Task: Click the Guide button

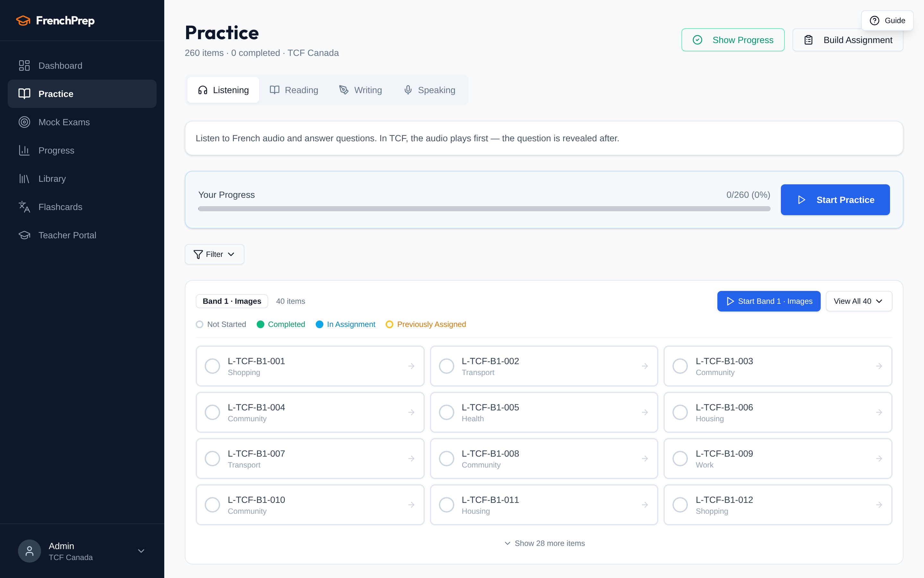Action: (x=887, y=21)
